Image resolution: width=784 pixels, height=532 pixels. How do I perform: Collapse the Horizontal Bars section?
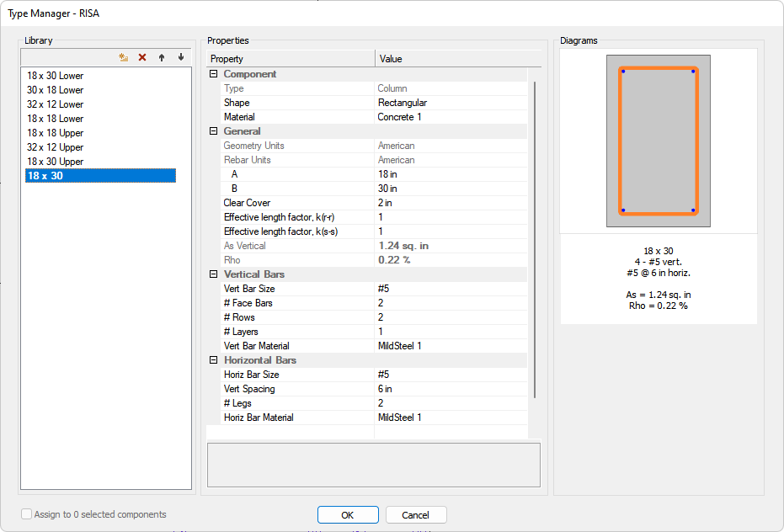tap(214, 360)
